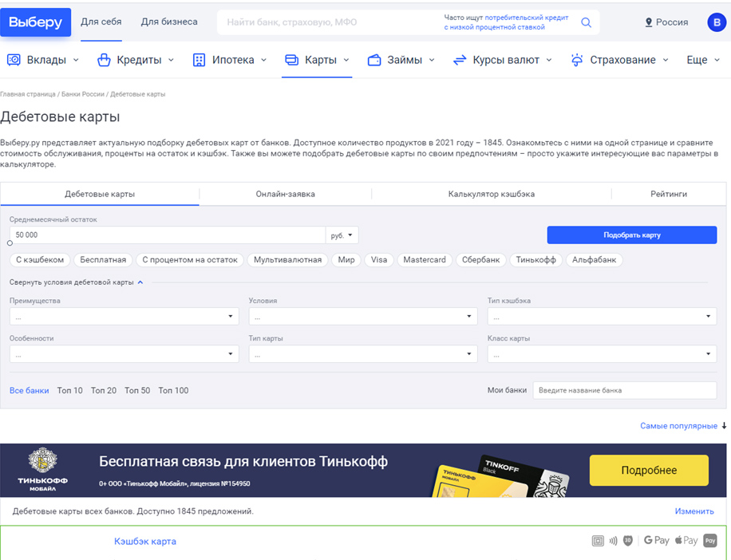731x560 pixels.
Task: Switch to the Дебетовые карты tab
Action: pyautogui.click(x=100, y=194)
